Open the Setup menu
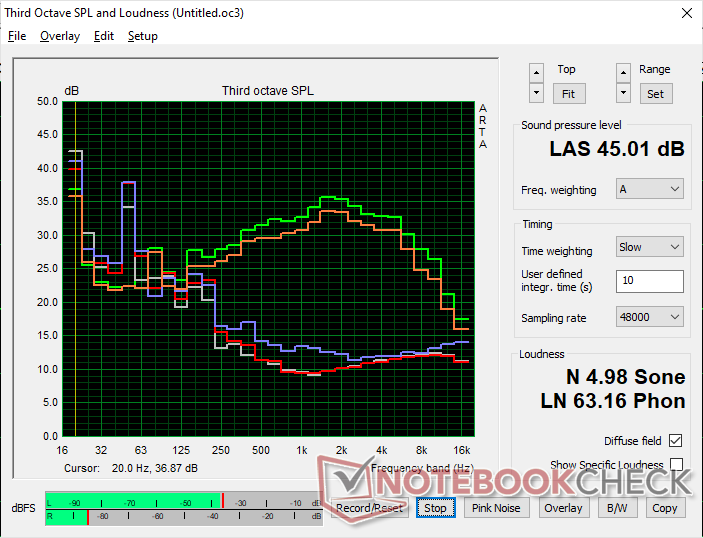The height and width of the screenshot is (538, 703). [x=142, y=36]
